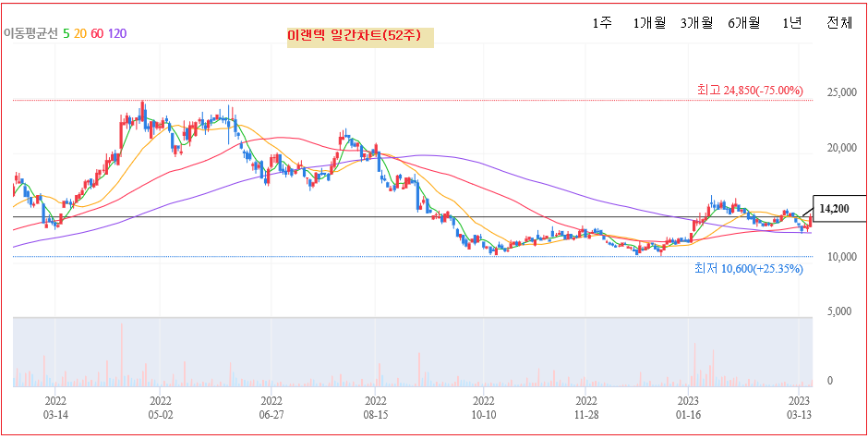Toggle the 60-day moving average

[97, 33]
